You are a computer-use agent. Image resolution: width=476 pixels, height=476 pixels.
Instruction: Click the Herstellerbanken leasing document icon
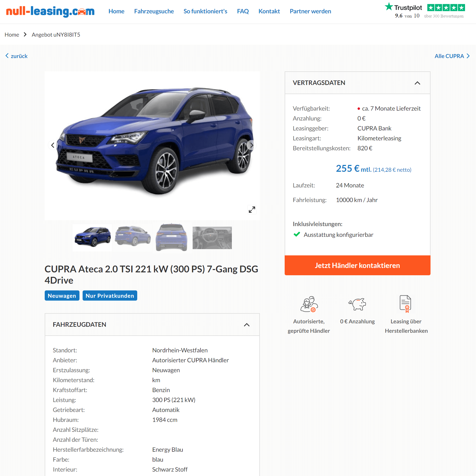pyautogui.click(x=405, y=304)
